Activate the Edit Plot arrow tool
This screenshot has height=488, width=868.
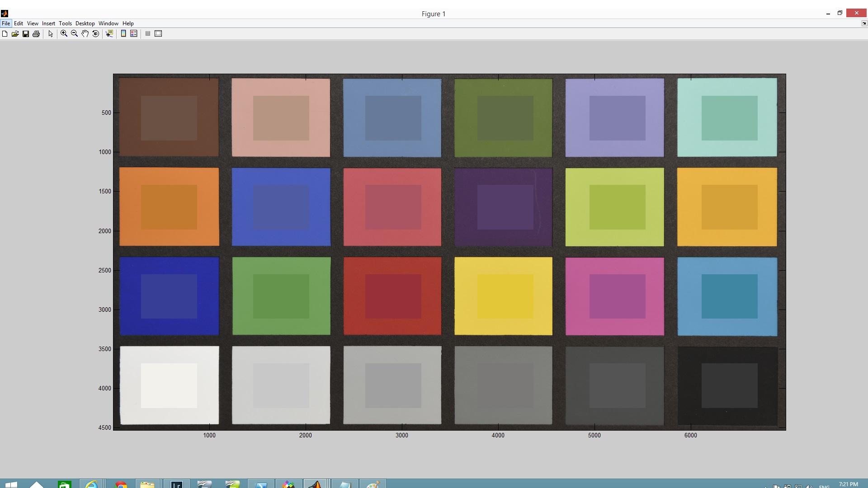pos(51,34)
